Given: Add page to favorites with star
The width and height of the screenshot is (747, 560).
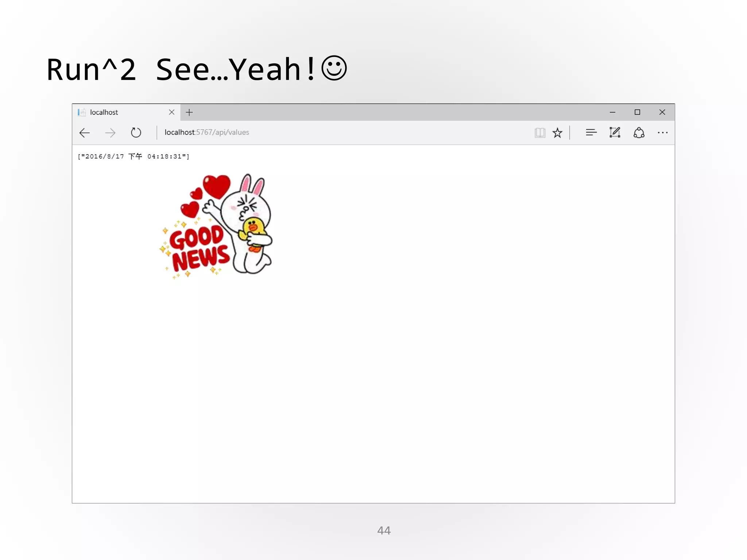Looking at the screenshot, I should pos(557,133).
